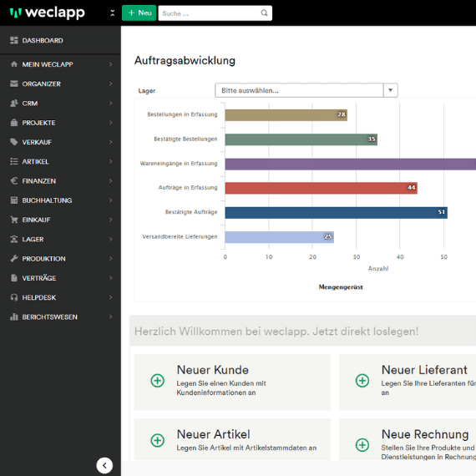
Task: Click the Produktion wrench icon
Action: pos(14,259)
